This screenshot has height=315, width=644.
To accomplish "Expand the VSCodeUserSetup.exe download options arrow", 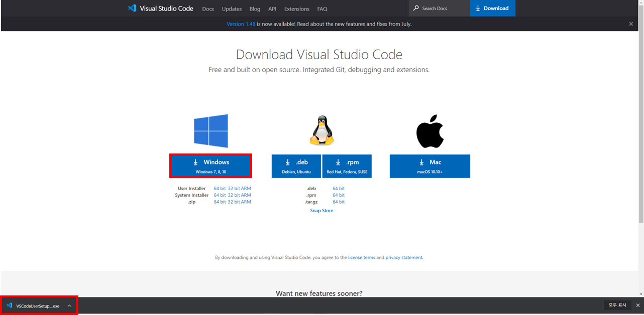I will [x=69, y=305].
